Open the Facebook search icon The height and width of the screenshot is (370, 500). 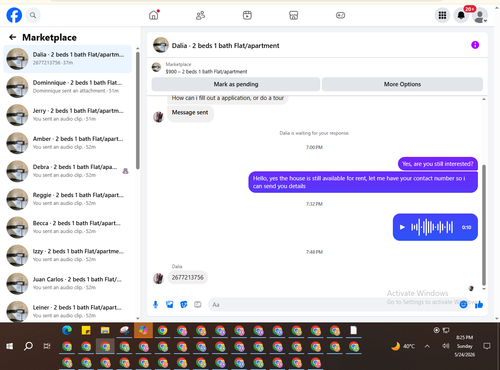[33, 15]
